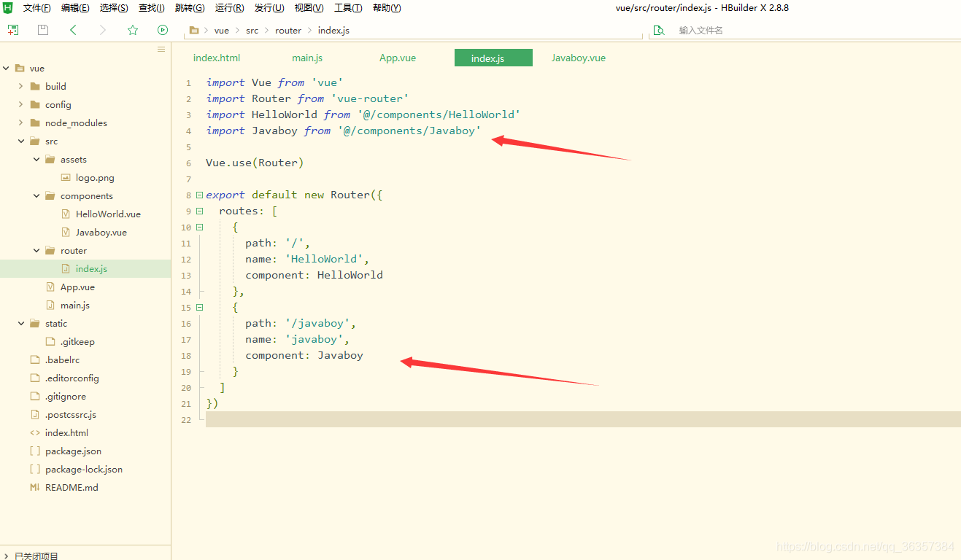The height and width of the screenshot is (560, 961).
Task: Fold the object block at line 15
Action: (199, 307)
